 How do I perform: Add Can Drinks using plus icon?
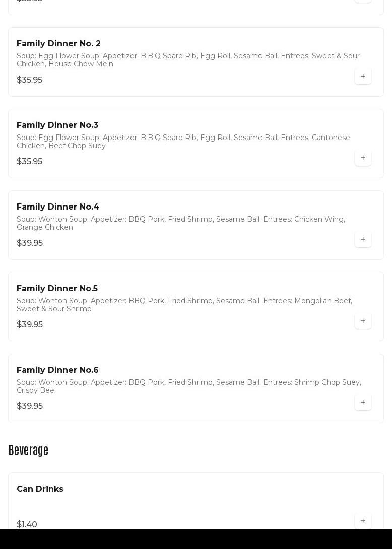click(x=363, y=521)
